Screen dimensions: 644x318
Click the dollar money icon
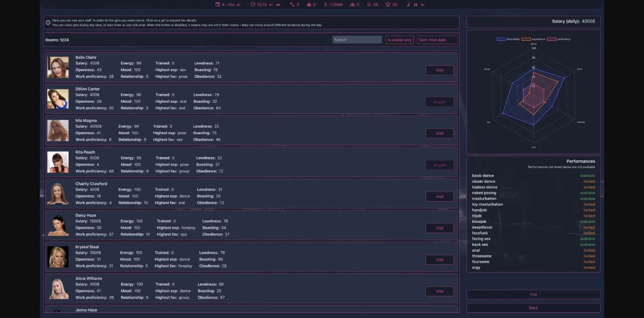[326, 5]
